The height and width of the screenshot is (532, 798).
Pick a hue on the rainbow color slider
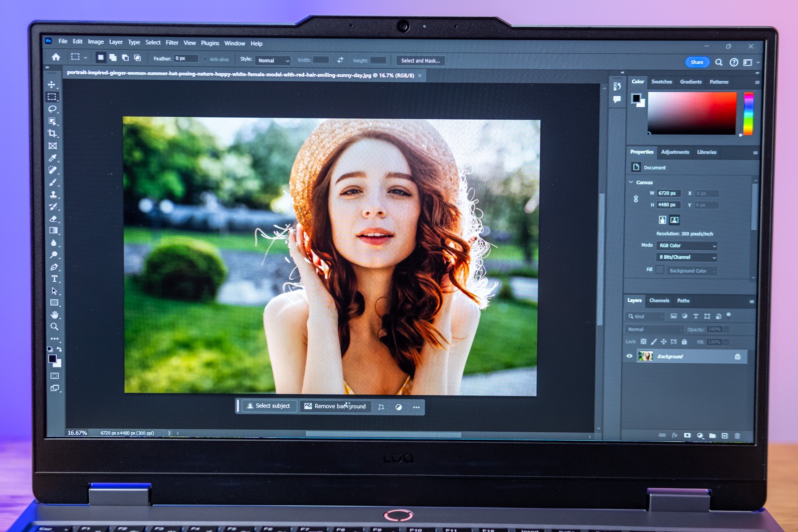pos(748,114)
